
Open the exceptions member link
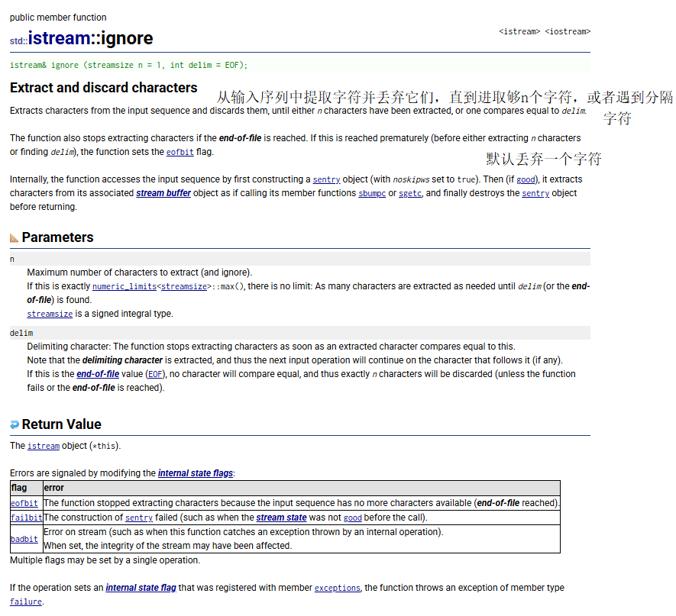tap(337, 588)
